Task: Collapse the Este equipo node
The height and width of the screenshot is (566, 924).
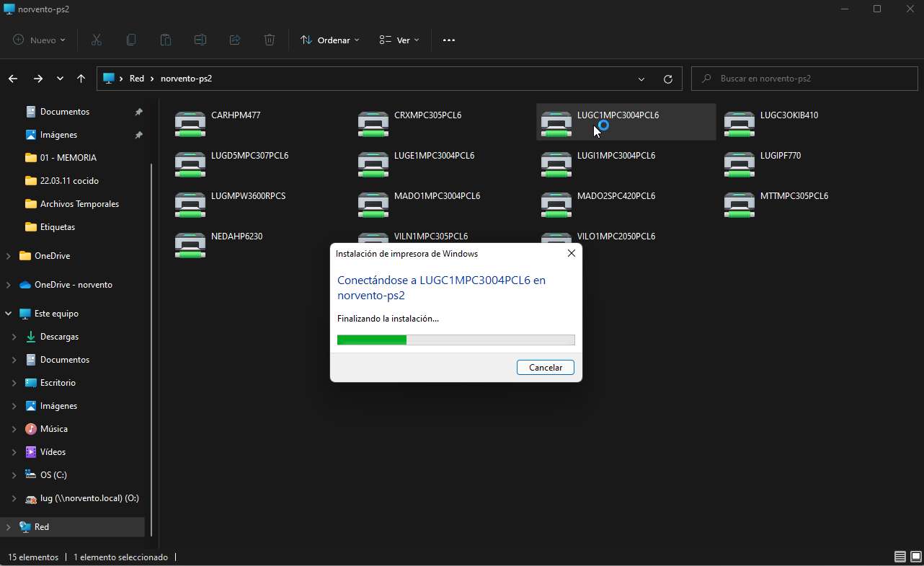Action: click(8, 314)
